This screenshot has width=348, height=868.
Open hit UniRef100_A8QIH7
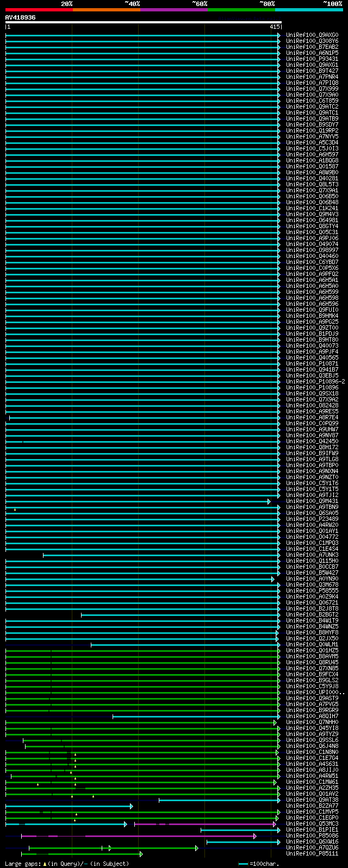coord(312,716)
